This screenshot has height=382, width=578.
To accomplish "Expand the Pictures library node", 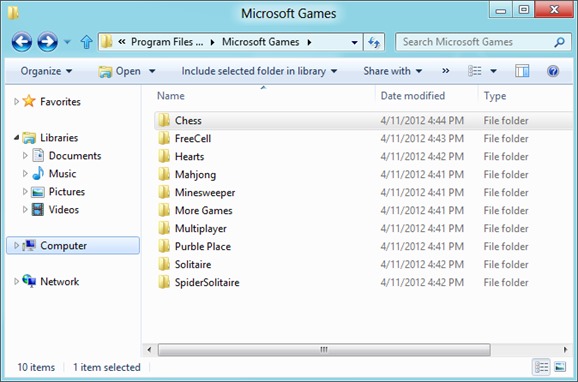I will click(x=25, y=191).
